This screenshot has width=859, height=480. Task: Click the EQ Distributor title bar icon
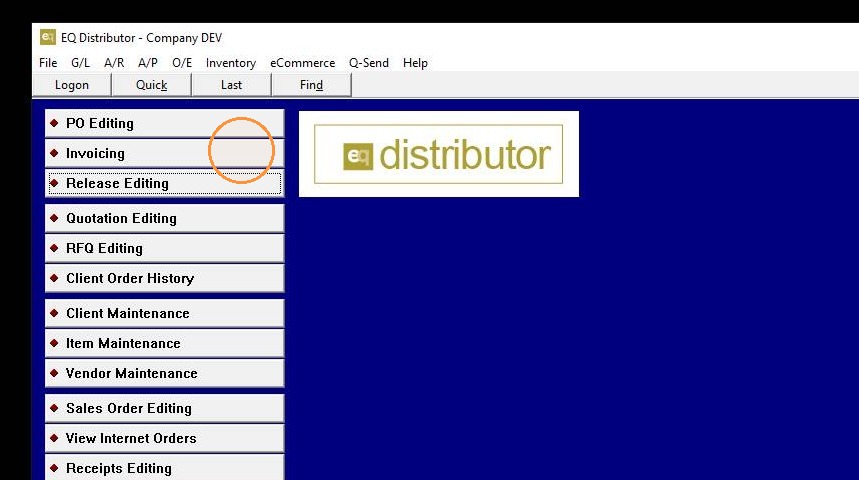coord(48,37)
